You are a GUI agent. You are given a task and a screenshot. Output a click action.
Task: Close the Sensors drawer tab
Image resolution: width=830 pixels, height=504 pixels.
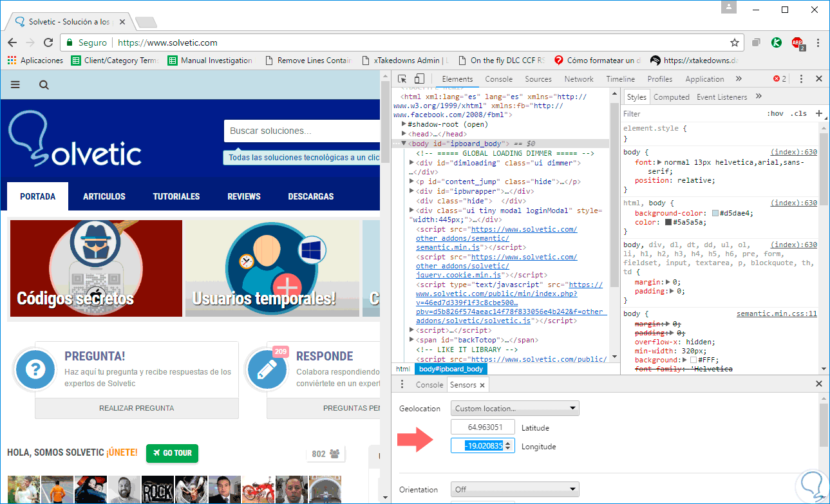coord(482,385)
